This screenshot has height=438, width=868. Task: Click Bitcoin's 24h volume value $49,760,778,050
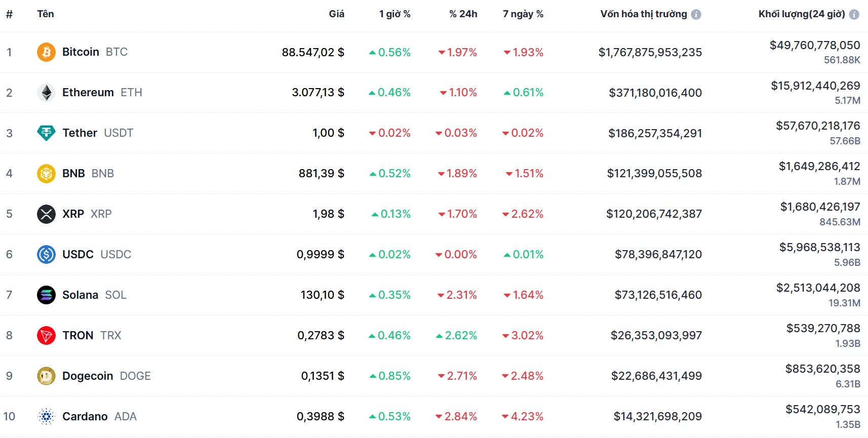[x=814, y=46]
